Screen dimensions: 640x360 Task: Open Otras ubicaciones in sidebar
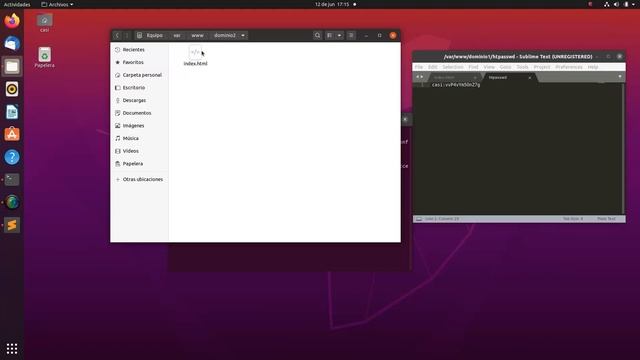[x=140, y=179]
